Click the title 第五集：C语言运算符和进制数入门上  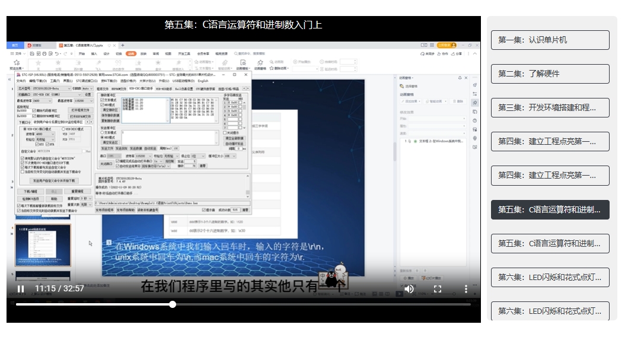tap(243, 25)
